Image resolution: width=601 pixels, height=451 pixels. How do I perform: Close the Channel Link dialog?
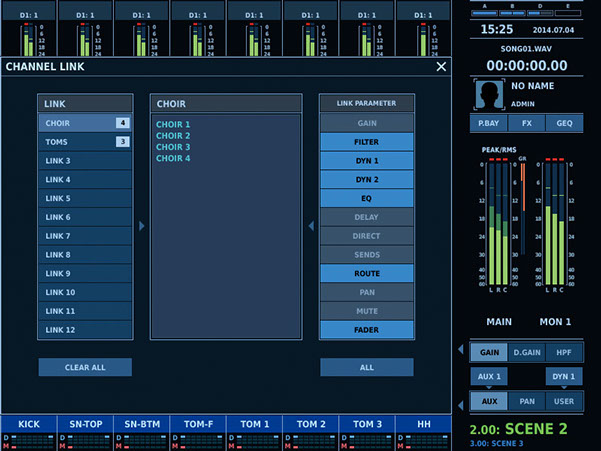tap(441, 67)
